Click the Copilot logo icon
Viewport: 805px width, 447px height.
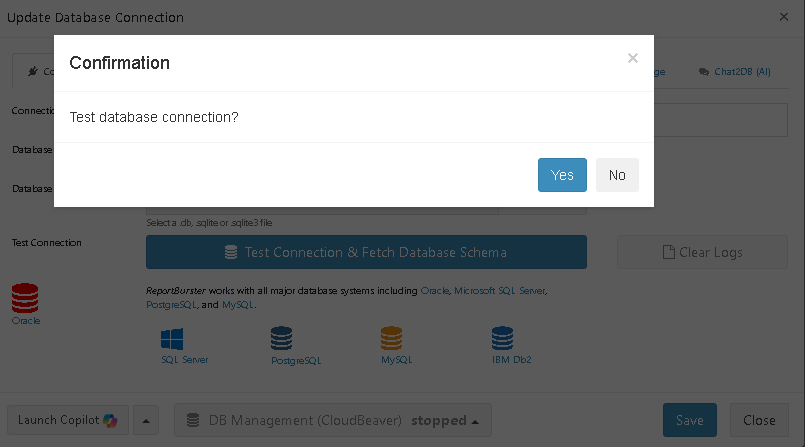tap(110, 420)
